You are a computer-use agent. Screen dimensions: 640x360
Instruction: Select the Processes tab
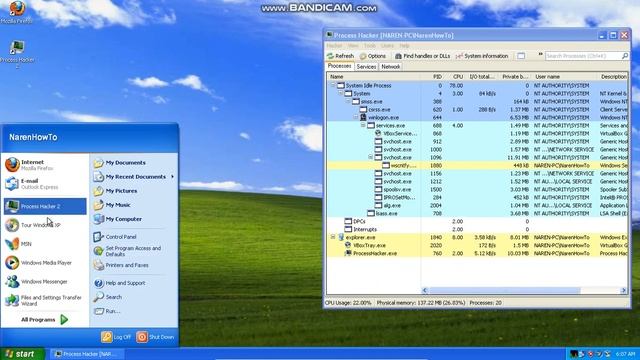(x=340, y=66)
